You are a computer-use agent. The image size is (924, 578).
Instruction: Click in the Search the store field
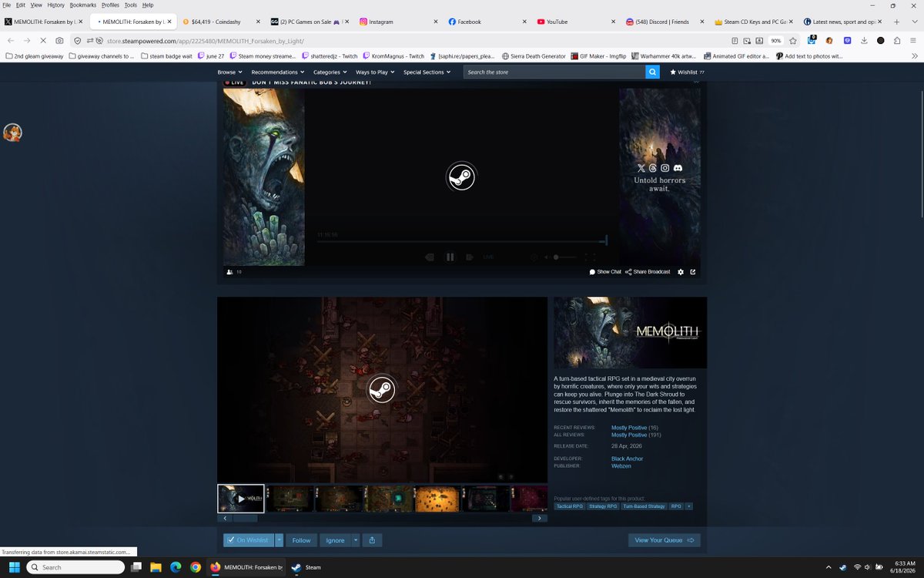point(554,72)
